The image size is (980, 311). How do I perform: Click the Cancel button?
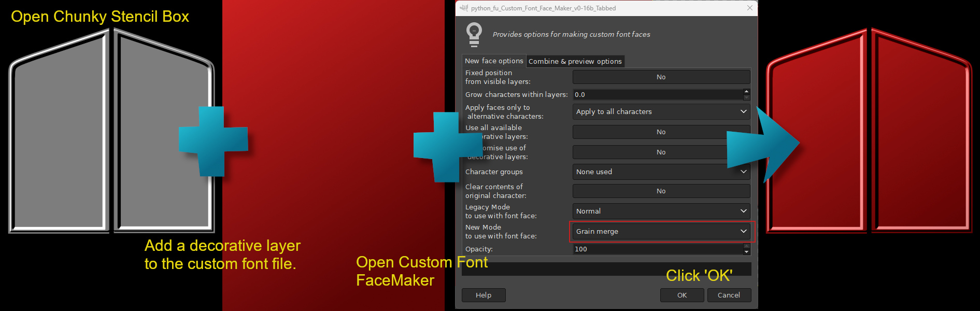pos(729,295)
